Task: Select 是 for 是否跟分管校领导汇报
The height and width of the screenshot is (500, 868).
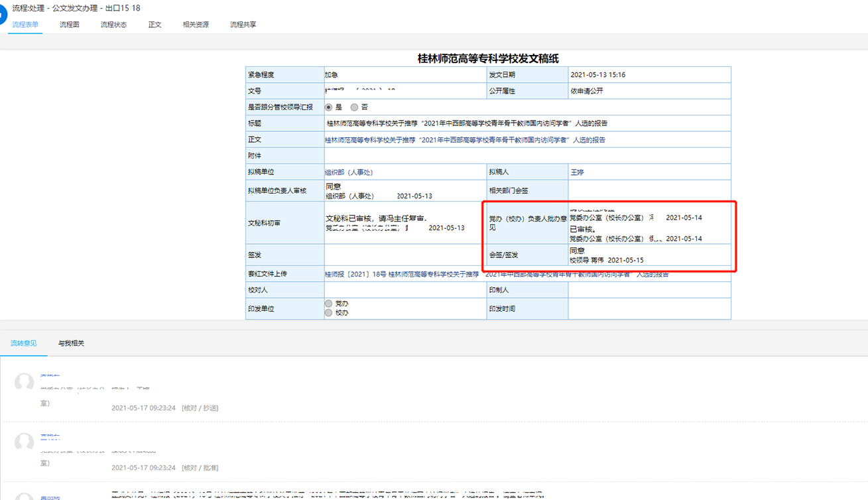Action: 329,107
